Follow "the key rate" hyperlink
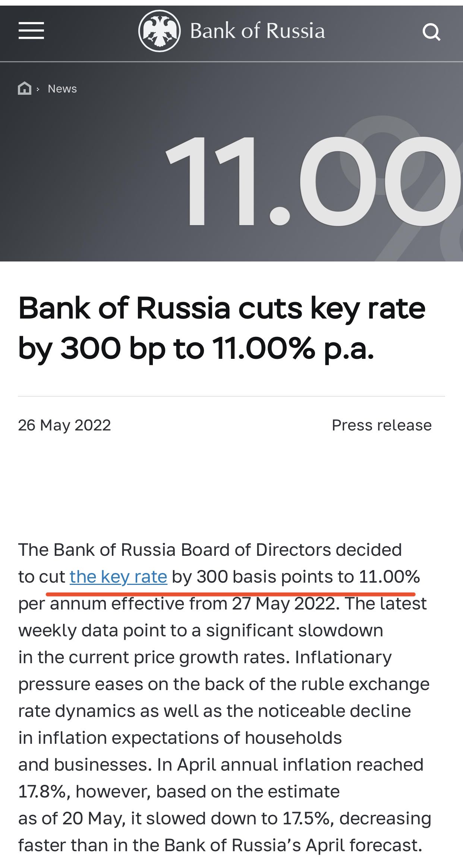The height and width of the screenshot is (868, 463). (x=118, y=577)
